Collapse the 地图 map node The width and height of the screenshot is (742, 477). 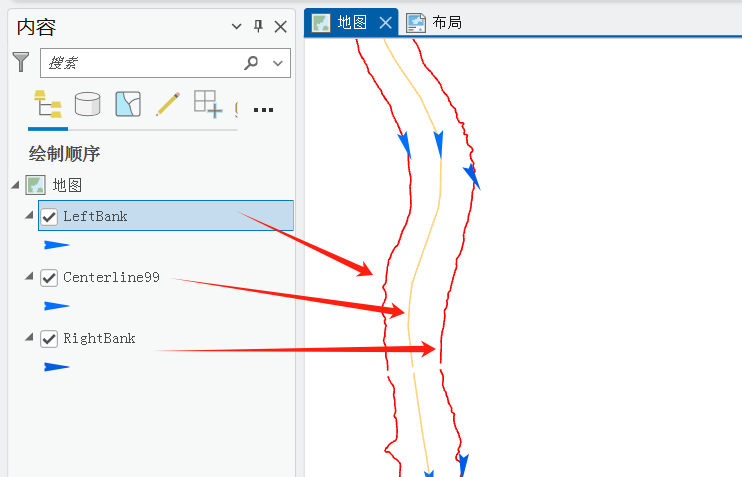(15, 185)
